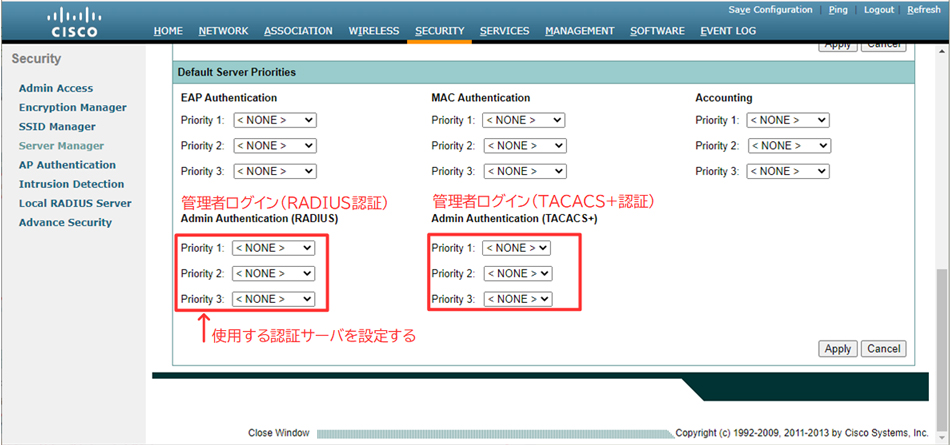The image size is (950, 445).
Task: Expand EAP Authentication Priority 1 dropdown
Action: (x=274, y=120)
